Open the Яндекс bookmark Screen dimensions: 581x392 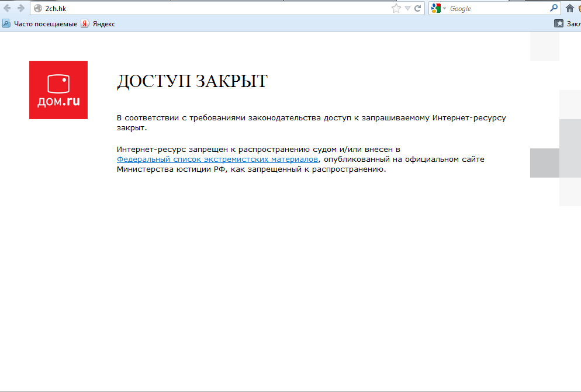(98, 24)
